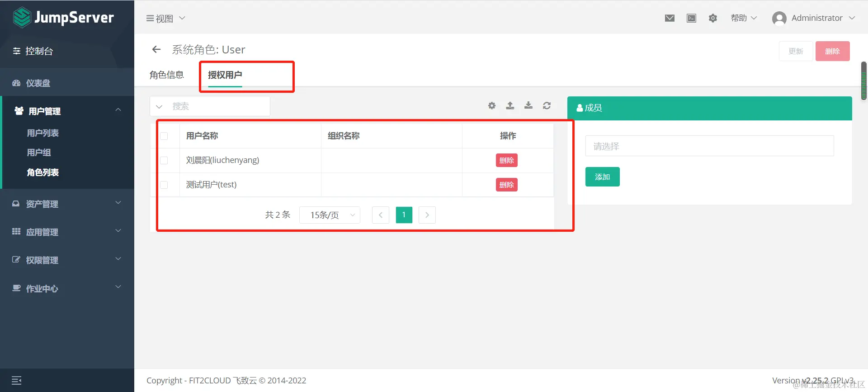Open 角色列表 in the sidebar

pos(43,172)
